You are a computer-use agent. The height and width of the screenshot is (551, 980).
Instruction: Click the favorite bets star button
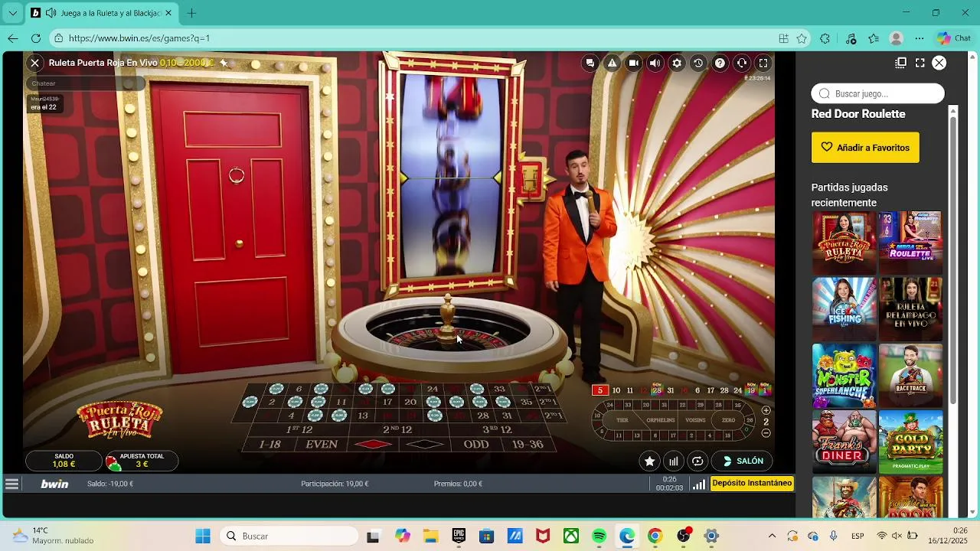(649, 461)
